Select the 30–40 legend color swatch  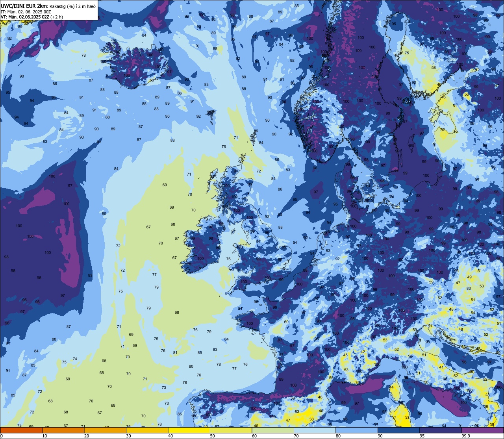click(147, 430)
